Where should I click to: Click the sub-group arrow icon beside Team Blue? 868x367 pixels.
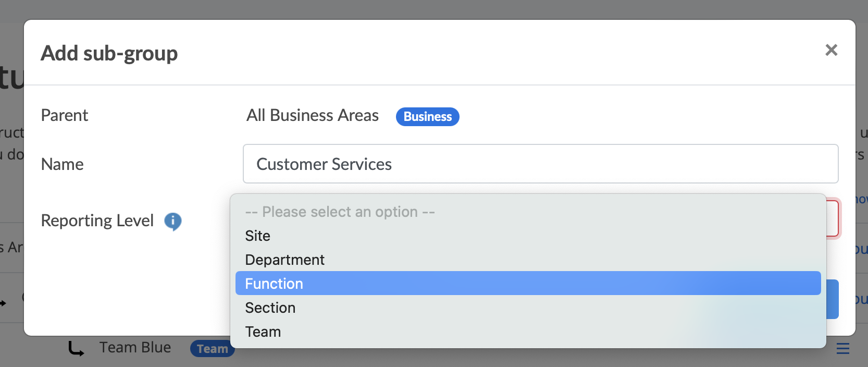point(76,349)
